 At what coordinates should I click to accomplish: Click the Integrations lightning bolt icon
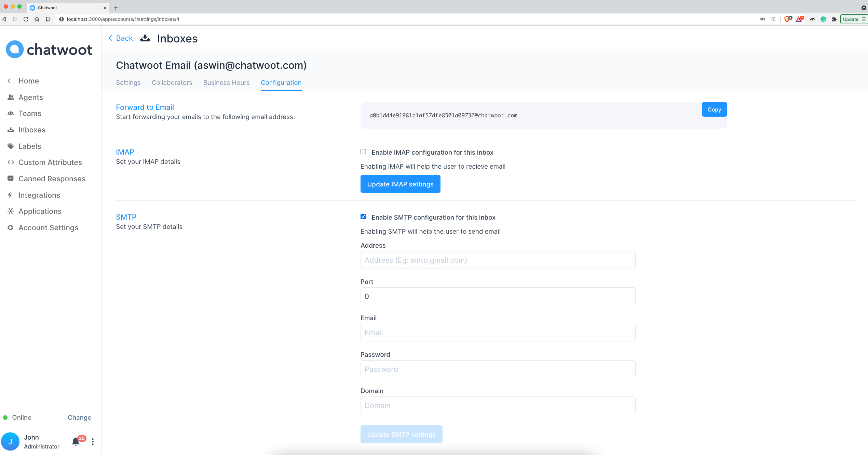pyautogui.click(x=10, y=195)
